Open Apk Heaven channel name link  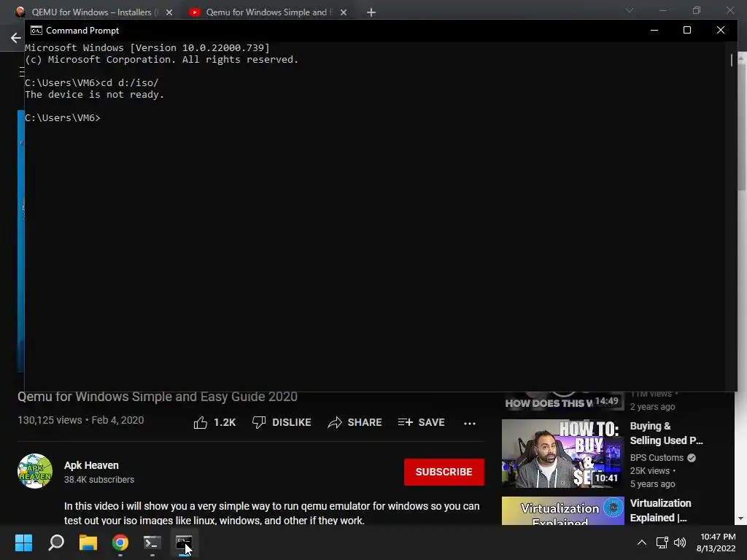[x=91, y=465]
